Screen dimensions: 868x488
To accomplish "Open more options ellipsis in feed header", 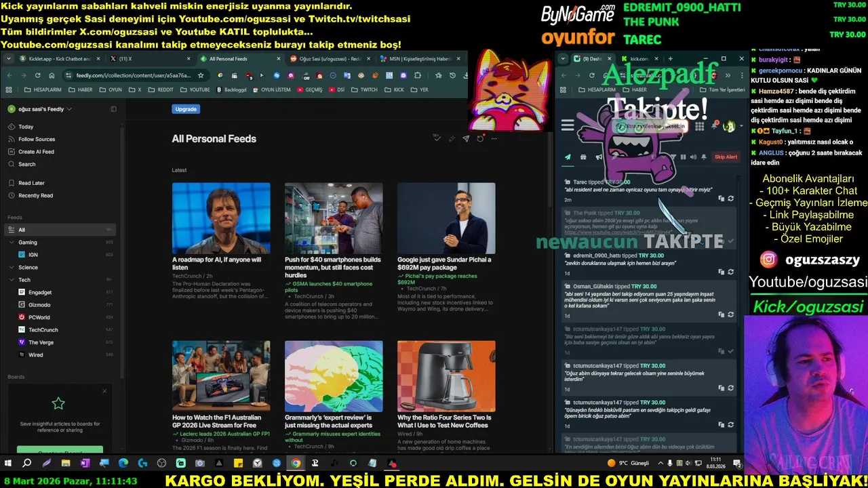I will coord(494,138).
